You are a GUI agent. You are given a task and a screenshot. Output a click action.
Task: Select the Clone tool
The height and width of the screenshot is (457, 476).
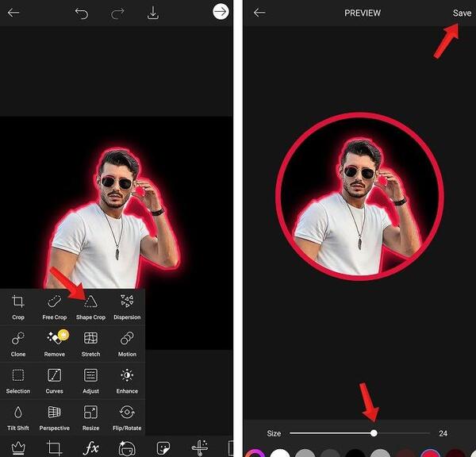point(18,344)
